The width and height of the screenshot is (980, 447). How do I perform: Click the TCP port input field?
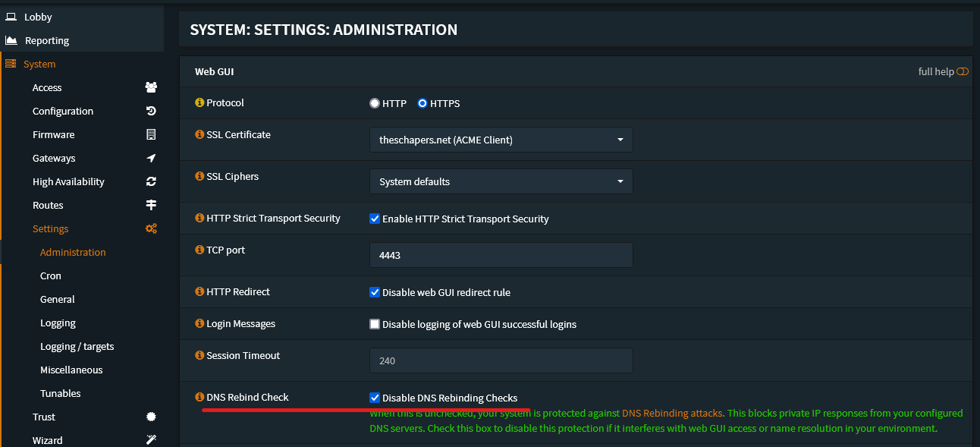[x=501, y=255]
